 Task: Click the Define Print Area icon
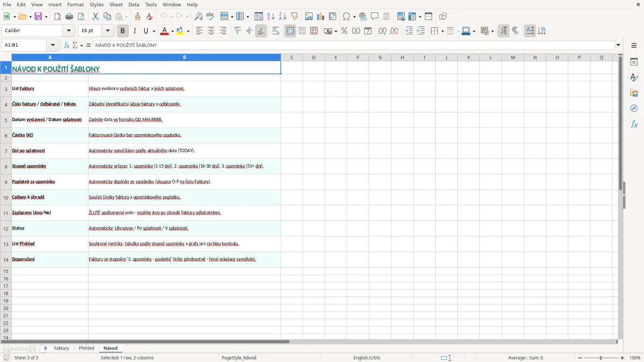point(401,17)
